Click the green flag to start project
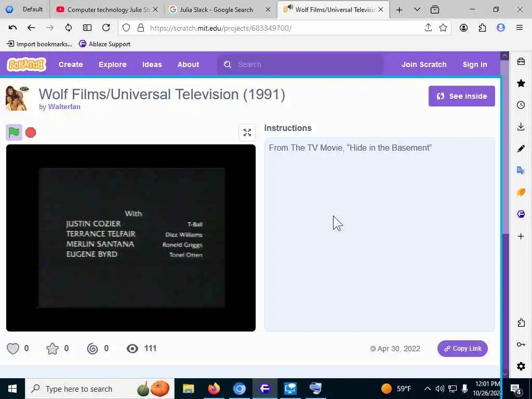Viewport: 532px width, 399px height. pyautogui.click(x=14, y=132)
